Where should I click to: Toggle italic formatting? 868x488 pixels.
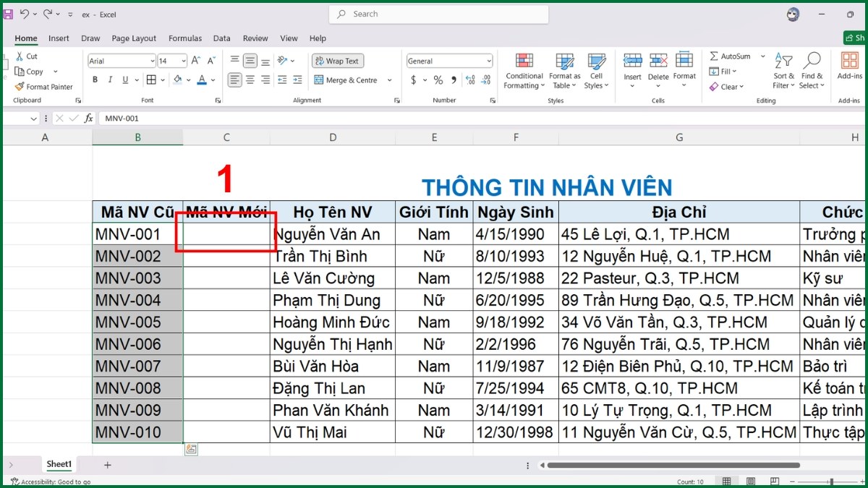tap(109, 80)
